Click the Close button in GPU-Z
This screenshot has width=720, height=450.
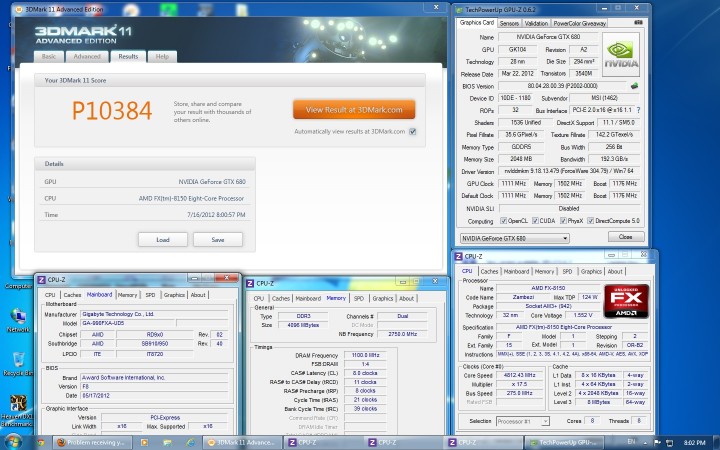point(625,237)
